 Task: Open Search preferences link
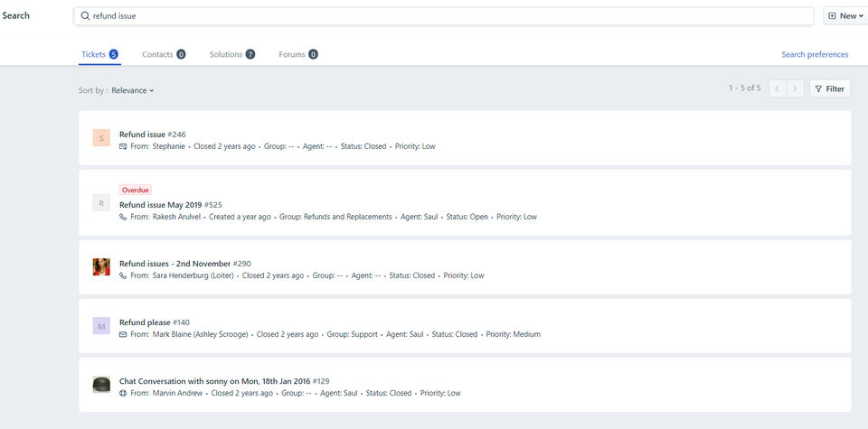[x=815, y=54]
